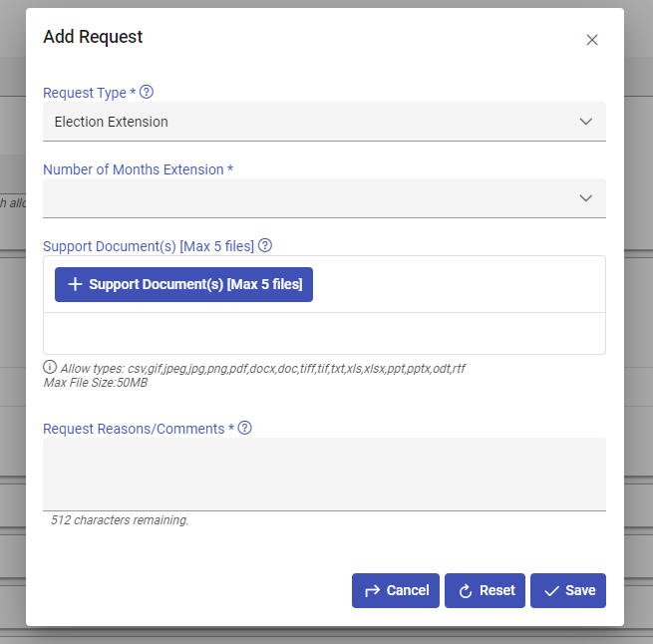Close the Add Request dialog

(x=592, y=40)
